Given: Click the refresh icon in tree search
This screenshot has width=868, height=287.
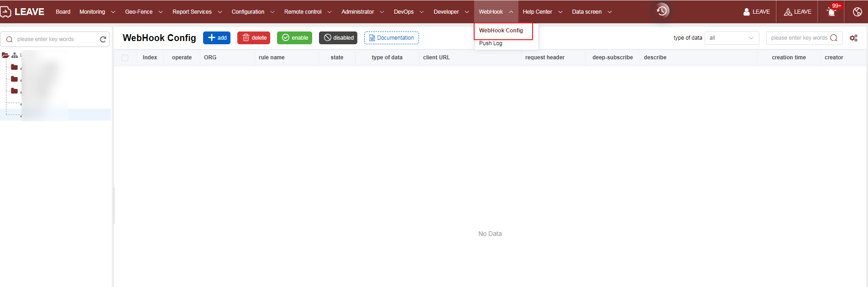Looking at the screenshot, I should [x=103, y=39].
